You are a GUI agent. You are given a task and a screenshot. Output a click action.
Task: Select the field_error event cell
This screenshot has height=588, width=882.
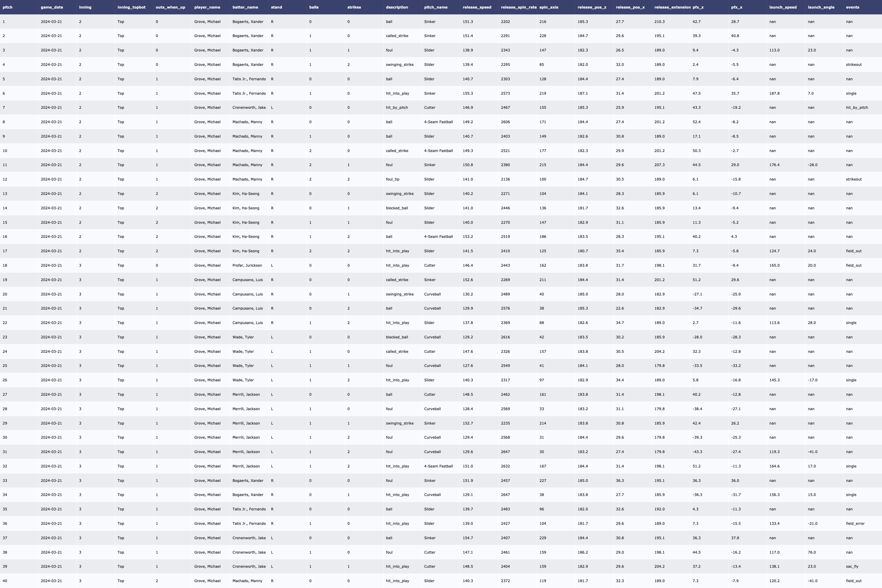point(855,524)
